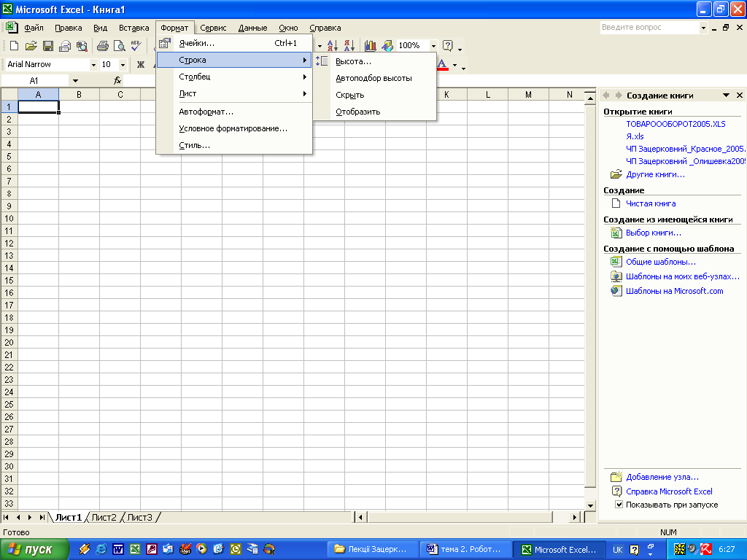Screen dimensions: 747x560
Task: Click the Excel Help question-mark icon
Action: tap(447, 46)
